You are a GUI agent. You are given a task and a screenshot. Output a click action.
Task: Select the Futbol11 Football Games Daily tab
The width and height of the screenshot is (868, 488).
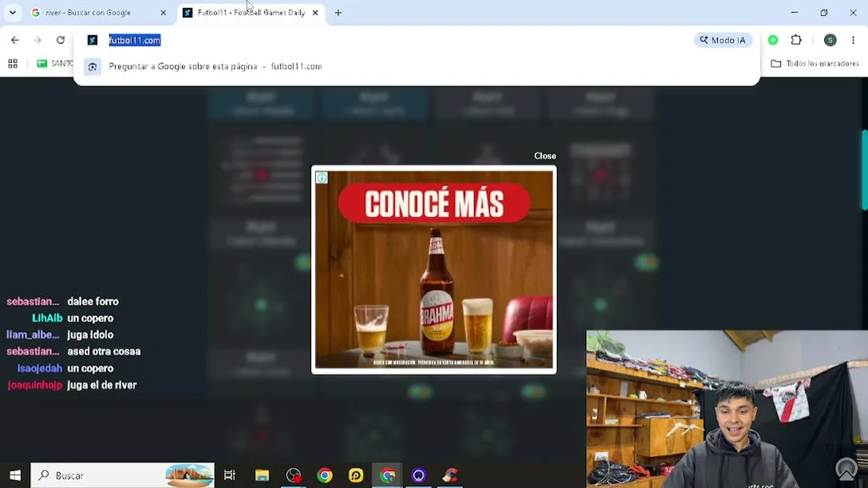pos(251,12)
